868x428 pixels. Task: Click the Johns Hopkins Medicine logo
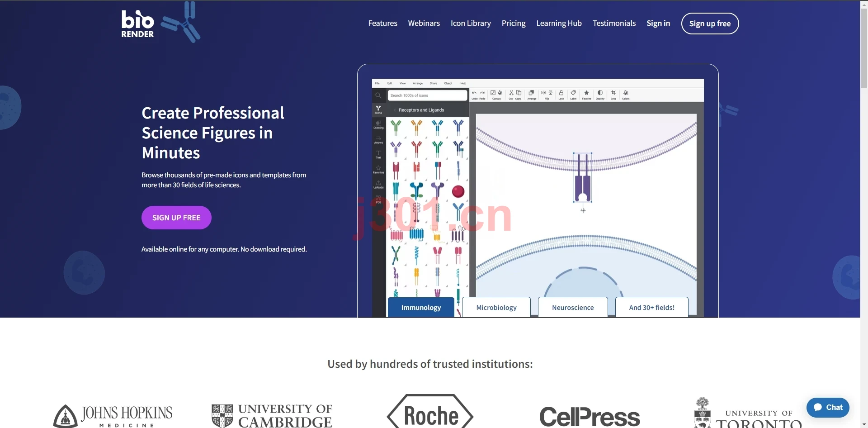[x=113, y=415]
